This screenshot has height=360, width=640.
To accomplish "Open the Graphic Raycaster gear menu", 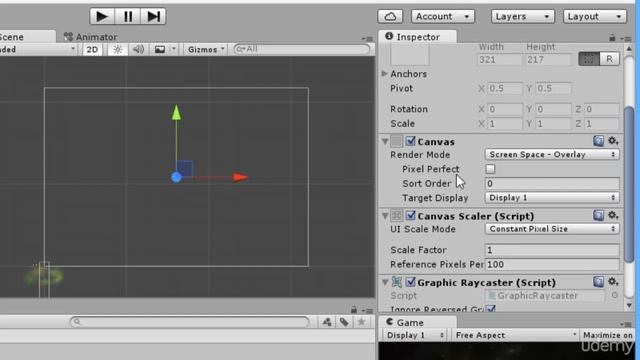I will pos(613,282).
